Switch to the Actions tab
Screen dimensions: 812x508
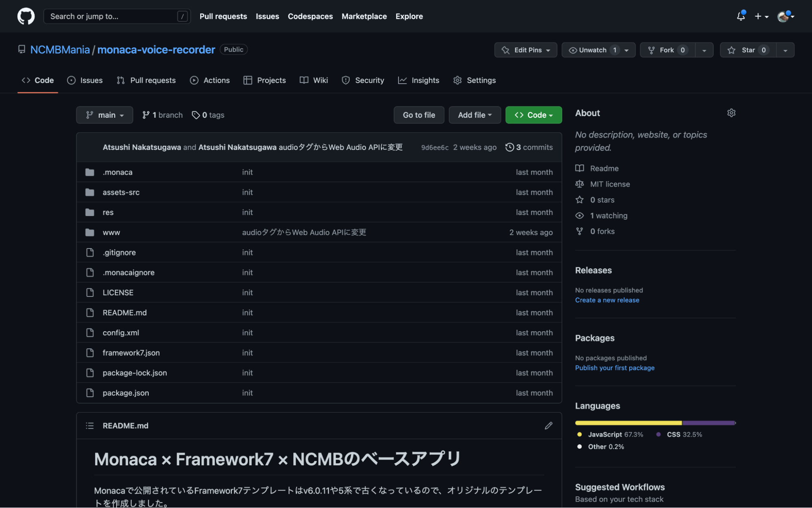point(210,80)
